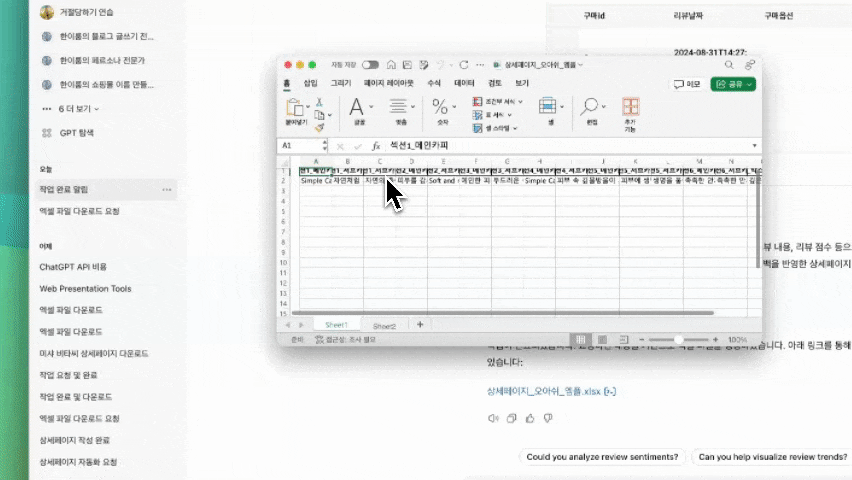This screenshot has width=852, height=480.
Task: Click the Editing (편집) magnifier icon
Action: (x=591, y=107)
